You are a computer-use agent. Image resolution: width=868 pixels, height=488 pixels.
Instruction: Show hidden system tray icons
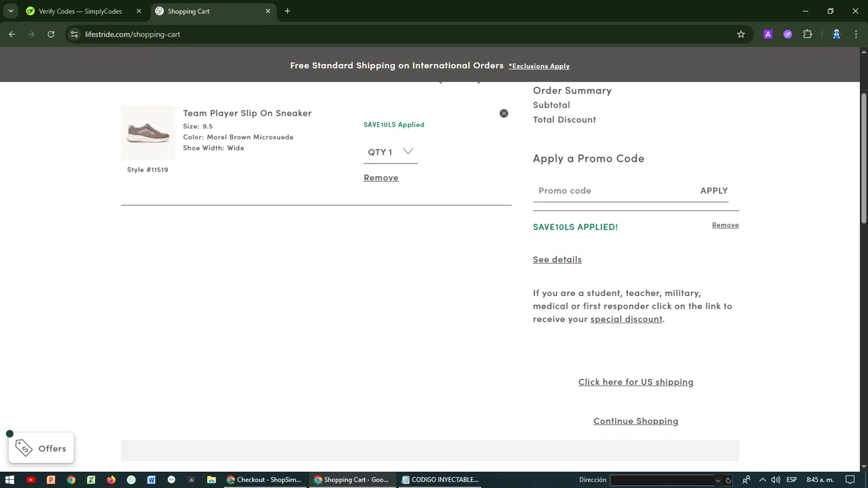pyautogui.click(x=762, y=480)
